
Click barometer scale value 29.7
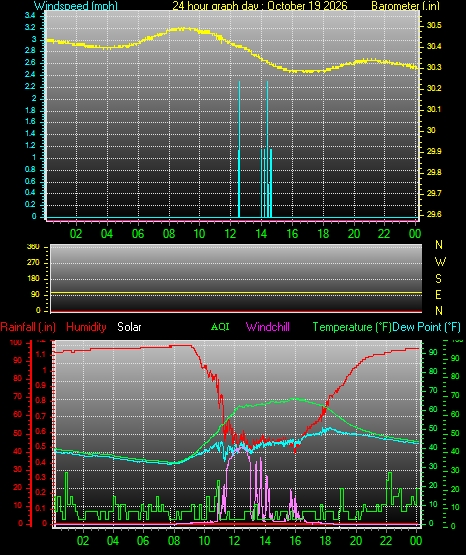click(x=434, y=193)
